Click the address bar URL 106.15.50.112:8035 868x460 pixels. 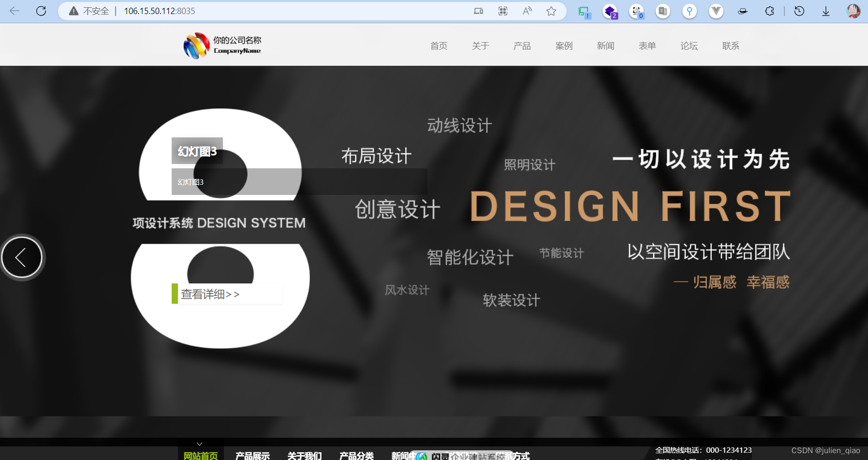160,11
